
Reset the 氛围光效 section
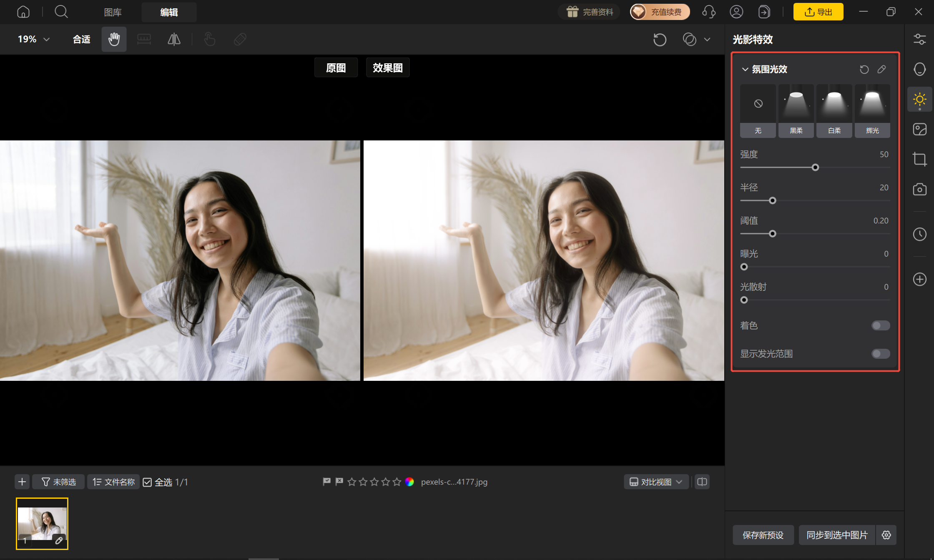pyautogui.click(x=864, y=69)
